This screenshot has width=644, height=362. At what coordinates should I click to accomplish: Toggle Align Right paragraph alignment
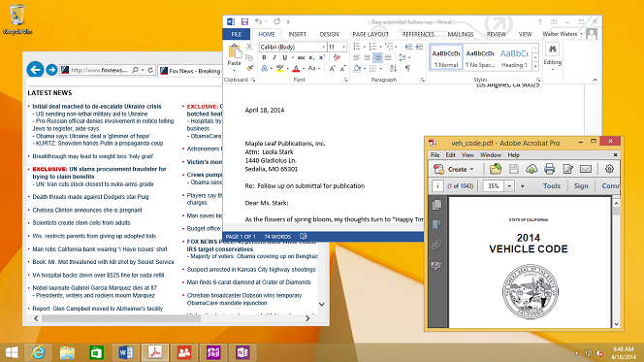click(377, 57)
